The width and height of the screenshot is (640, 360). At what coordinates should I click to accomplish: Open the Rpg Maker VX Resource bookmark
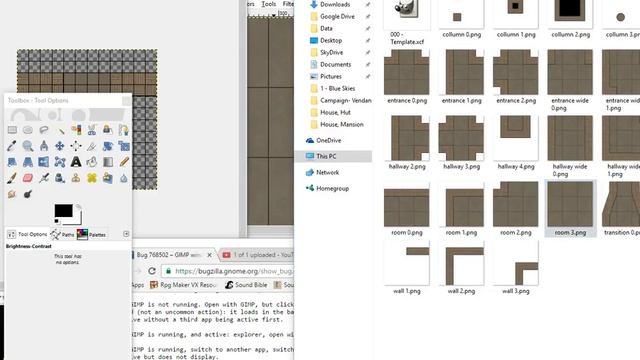[x=183, y=285]
